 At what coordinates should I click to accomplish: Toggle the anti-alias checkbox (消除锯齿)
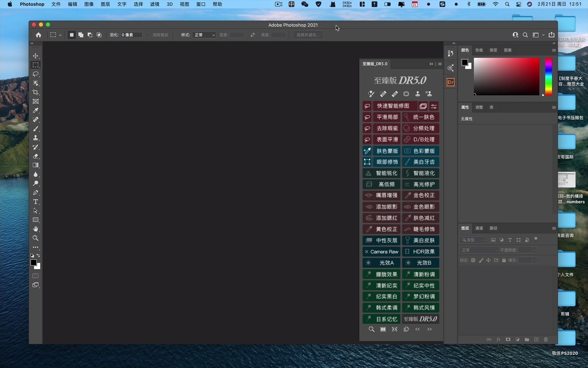pos(148,35)
